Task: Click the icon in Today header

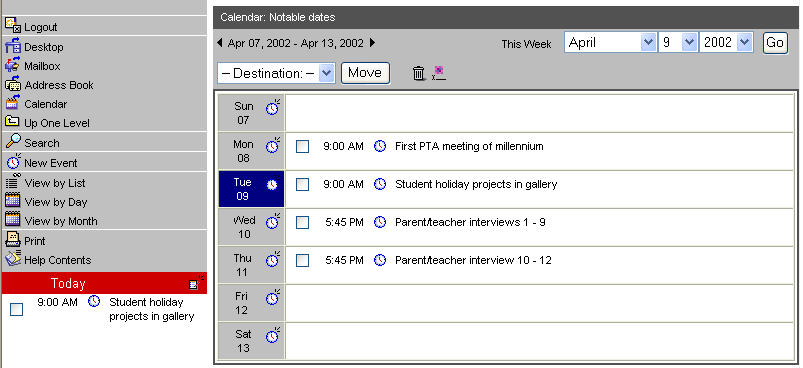Action: pos(196,283)
